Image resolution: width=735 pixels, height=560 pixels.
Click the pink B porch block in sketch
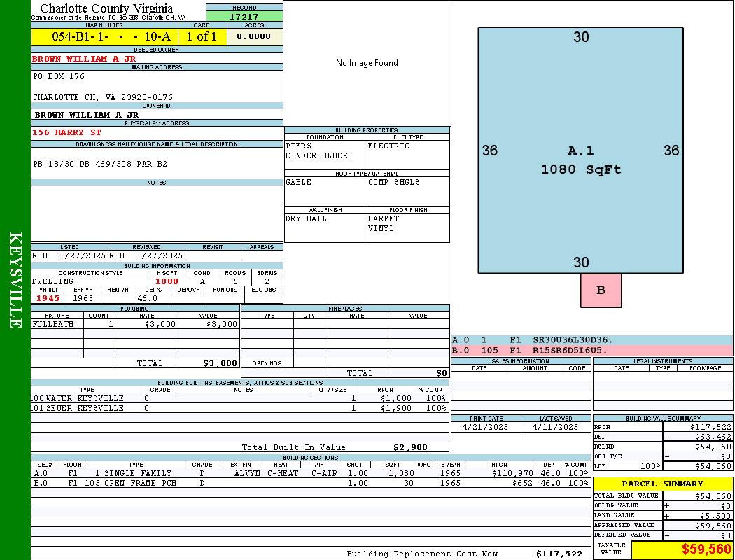click(601, 290)
